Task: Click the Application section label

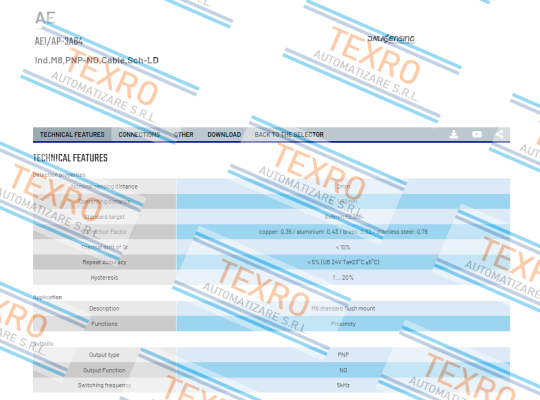Action: pyautogui.click(x=48, y=297)
